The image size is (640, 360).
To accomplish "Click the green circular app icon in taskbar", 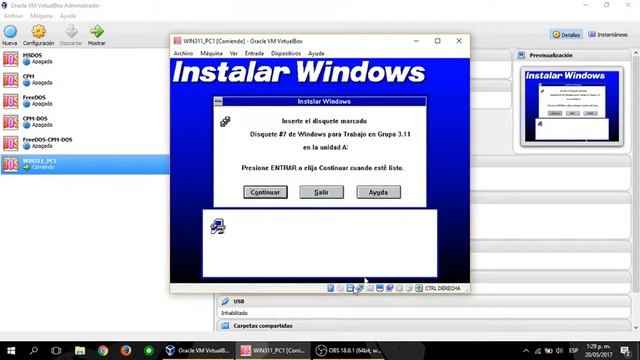I will [149, 351].
